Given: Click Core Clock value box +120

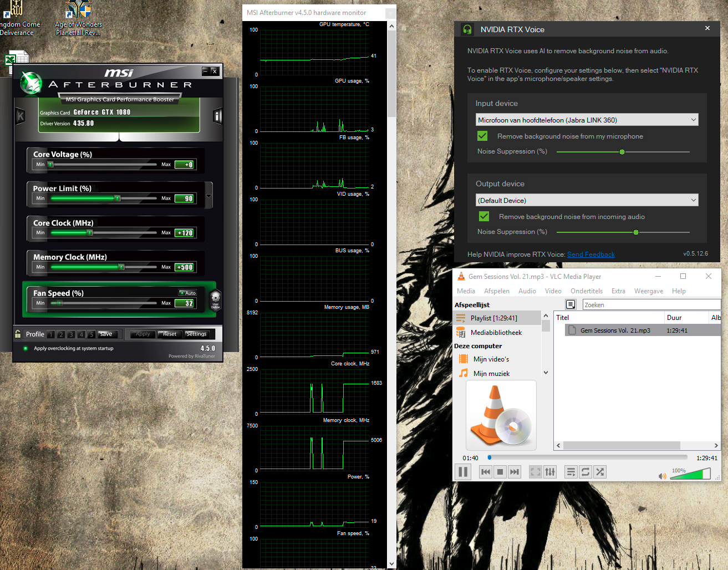Looking at the screenshot, I should [185, 233].
